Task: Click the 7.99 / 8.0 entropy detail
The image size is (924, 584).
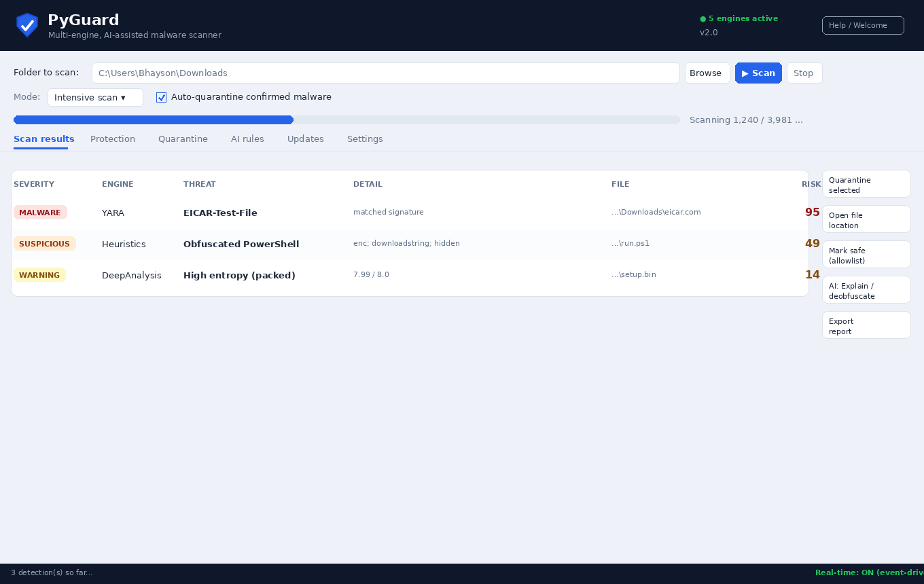Action: pyautogui.click(x=371, y=275)
